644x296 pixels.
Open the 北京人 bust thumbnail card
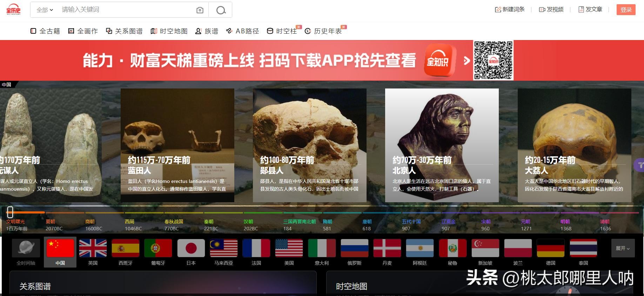click(x=442, y=145)
